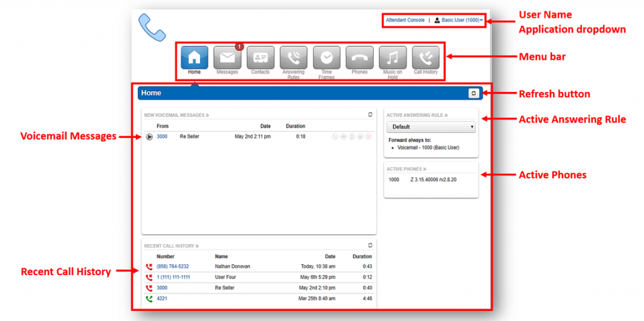Expand New Voicemail Messages section header
644x321 pixels.
point(176,116)
